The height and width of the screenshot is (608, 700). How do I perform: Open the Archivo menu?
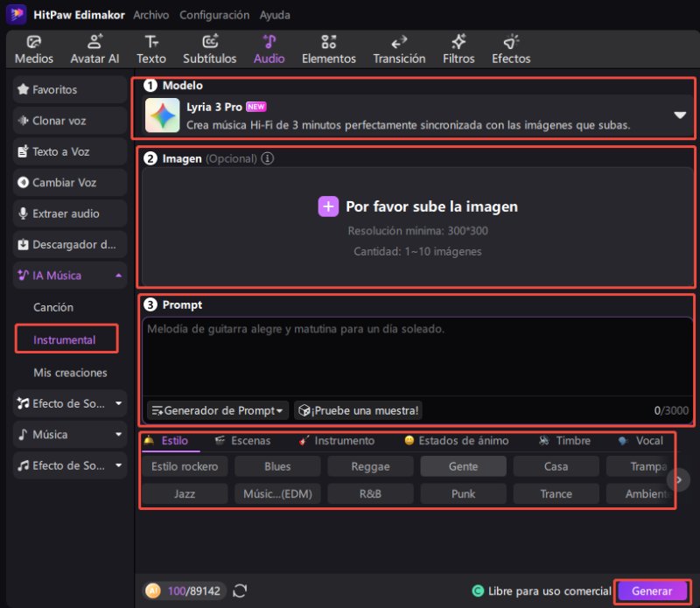pyautogui.click(x=150, y=15)
